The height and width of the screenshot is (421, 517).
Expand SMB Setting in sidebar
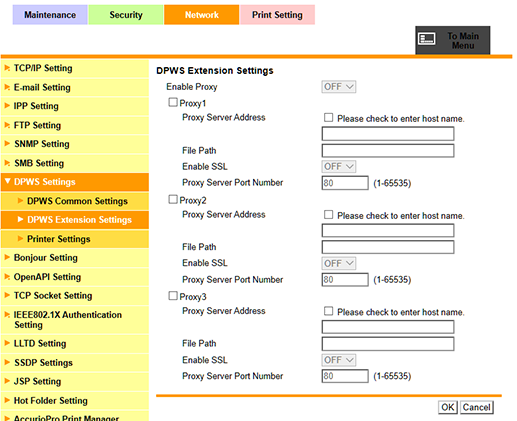[75, 163]
